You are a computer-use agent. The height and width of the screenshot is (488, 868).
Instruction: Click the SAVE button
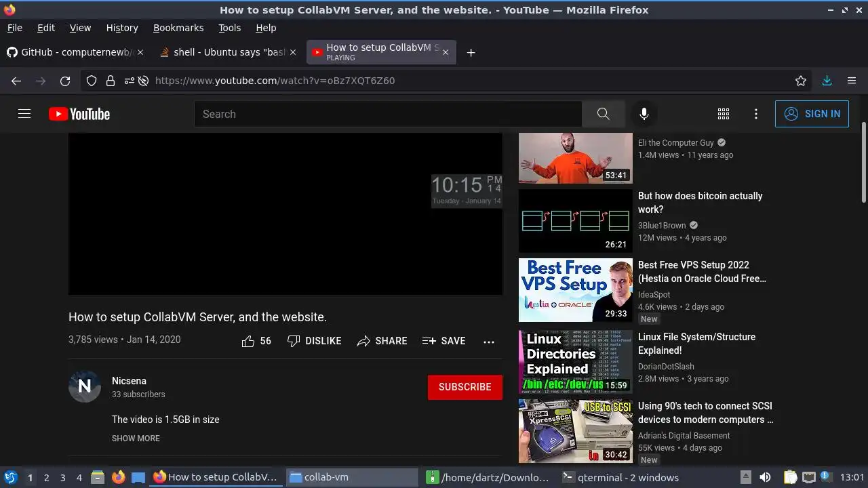[x=443, y=341]
